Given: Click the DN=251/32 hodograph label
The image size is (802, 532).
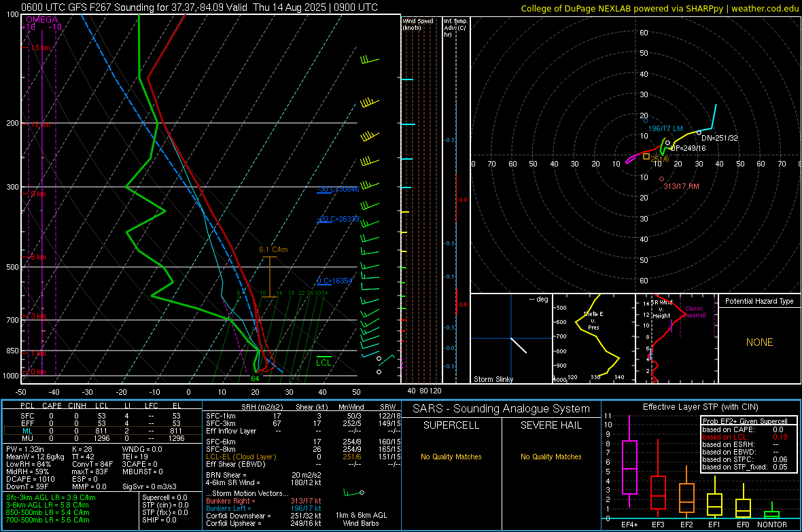Looking at the screenshot, I should (x=720, y=138).
